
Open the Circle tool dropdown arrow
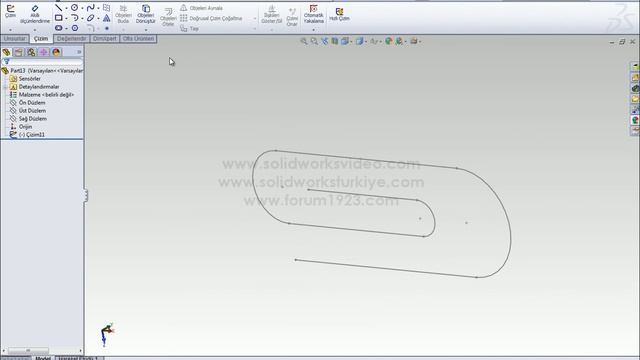pyautogui.click(x=82, y=8)
